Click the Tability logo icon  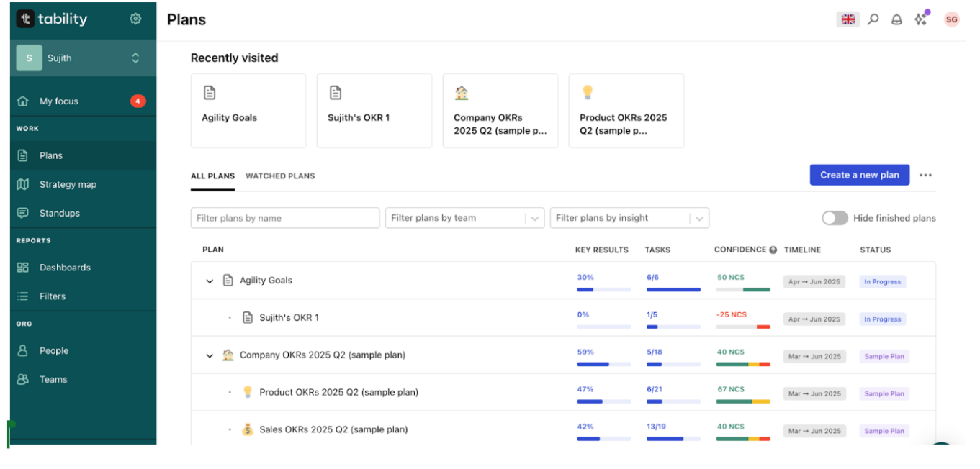(26, 19)
